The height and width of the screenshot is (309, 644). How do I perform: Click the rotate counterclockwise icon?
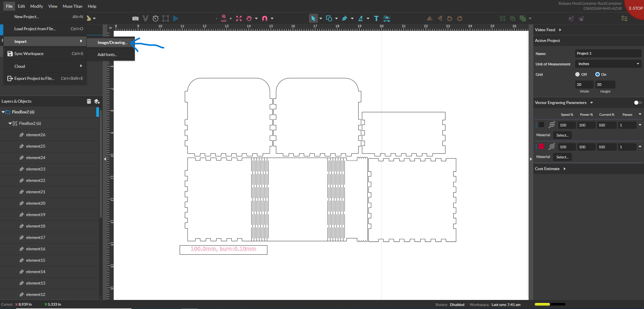450,18
